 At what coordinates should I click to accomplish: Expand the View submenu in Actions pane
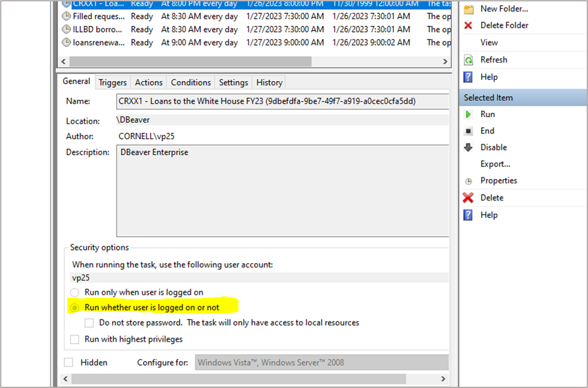point(489,43)
